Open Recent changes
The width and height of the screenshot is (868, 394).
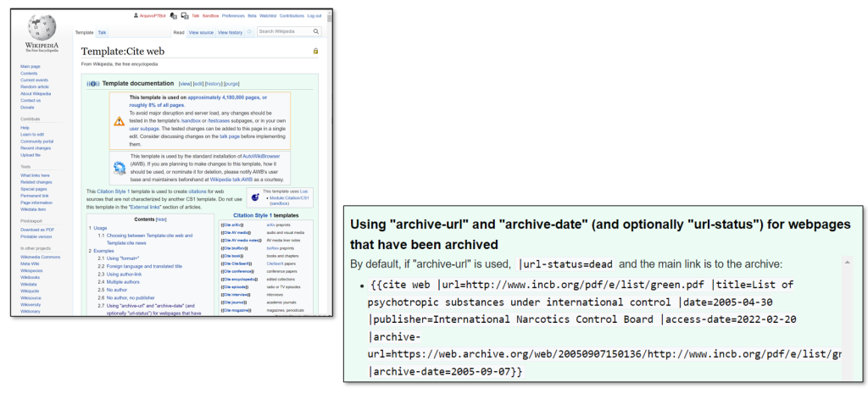(36, 148)
